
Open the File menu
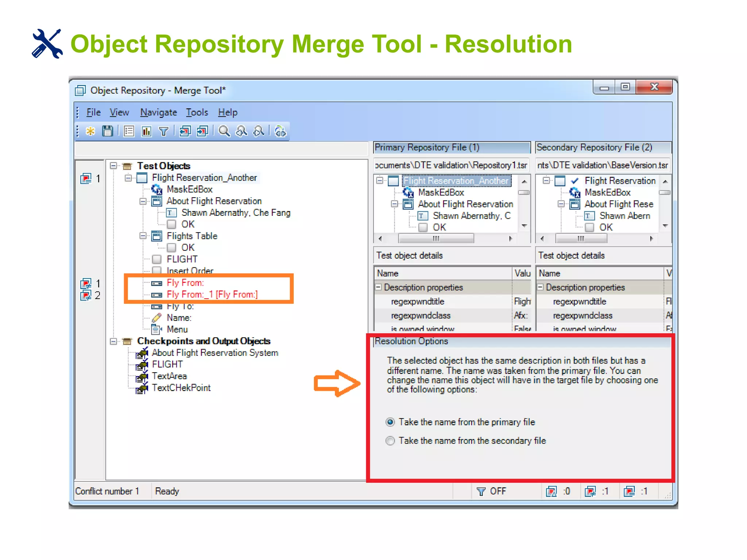(93, 112)
